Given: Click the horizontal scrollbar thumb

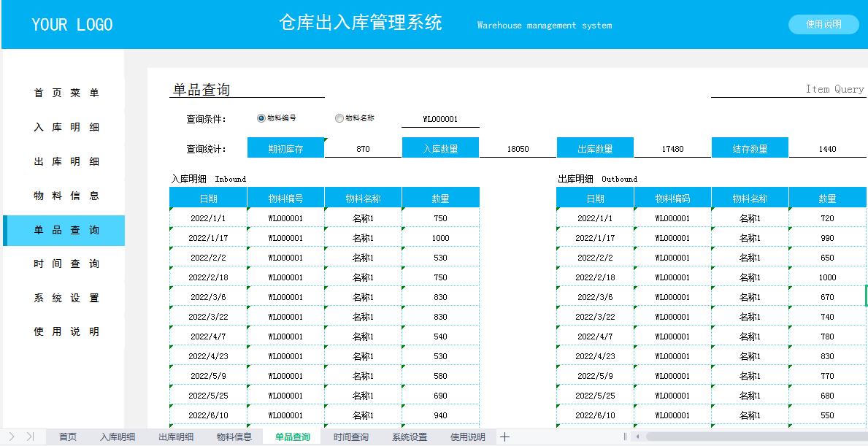Looking at the screenshot, I should coord(756,437).
